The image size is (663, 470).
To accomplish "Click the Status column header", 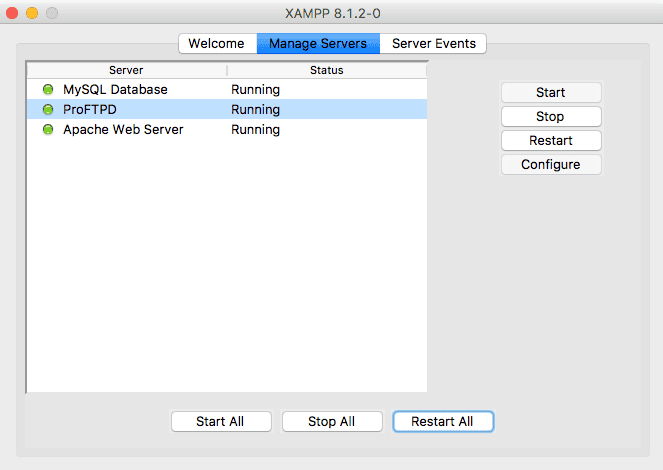I will click(x=326, y=70).
